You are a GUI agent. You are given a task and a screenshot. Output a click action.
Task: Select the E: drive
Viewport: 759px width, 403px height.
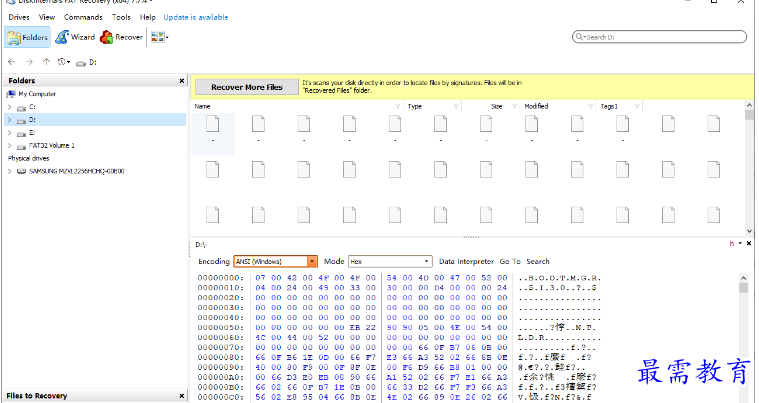[x=32, y=133]
